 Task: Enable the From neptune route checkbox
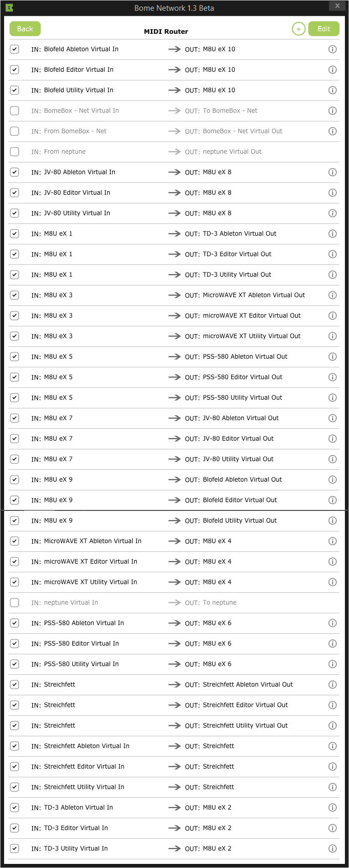click(x=14, y=152)
